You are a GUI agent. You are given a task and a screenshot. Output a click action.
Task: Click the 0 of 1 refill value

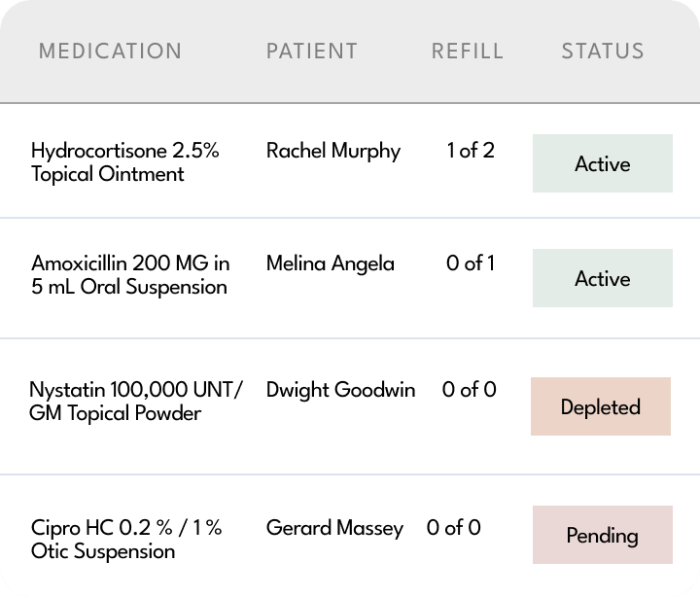tap(471, 263)
